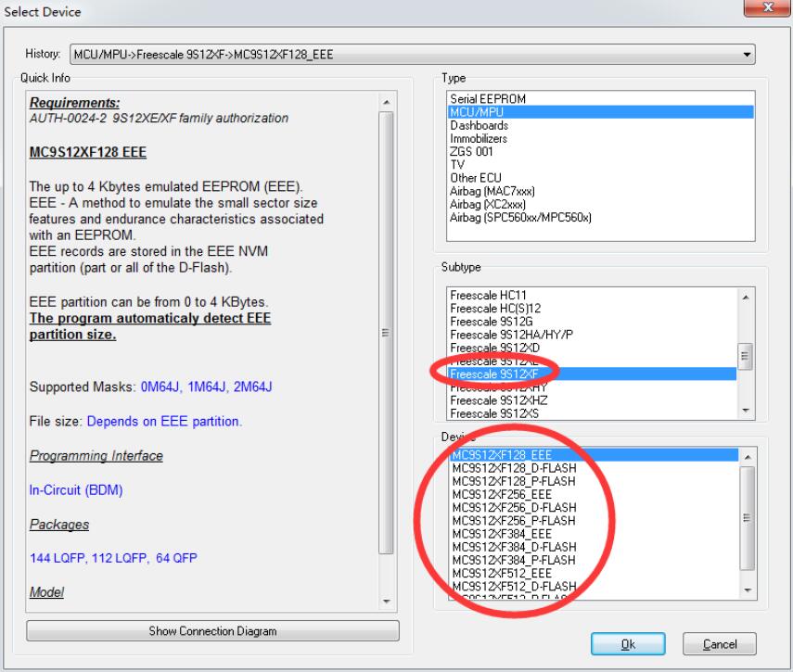Click Quick Info scrollbar down arrow

387,602
